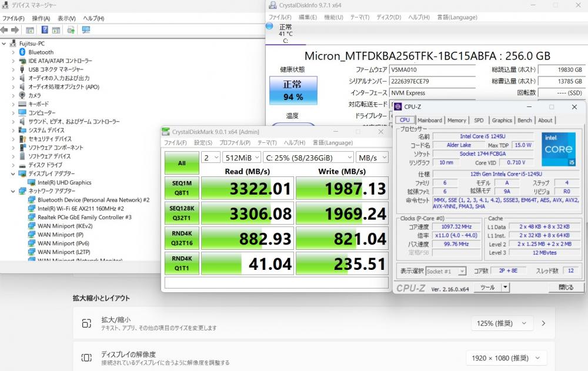Click the SEQ1M Q8T1 test button
The height and width of the screenshot is (371, 588).
tap(182, 188)
